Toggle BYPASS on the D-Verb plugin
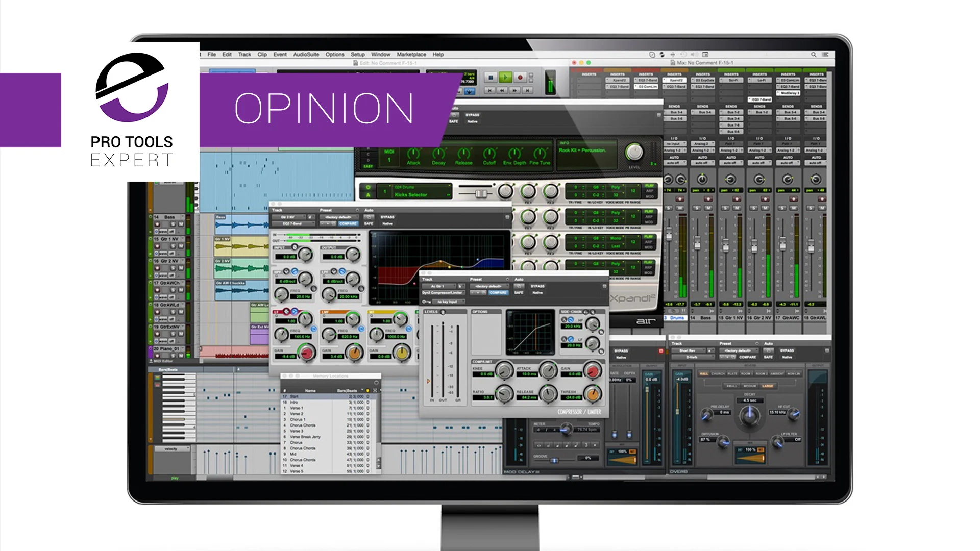This screenshot has width=980, height=551. [787, 350]
